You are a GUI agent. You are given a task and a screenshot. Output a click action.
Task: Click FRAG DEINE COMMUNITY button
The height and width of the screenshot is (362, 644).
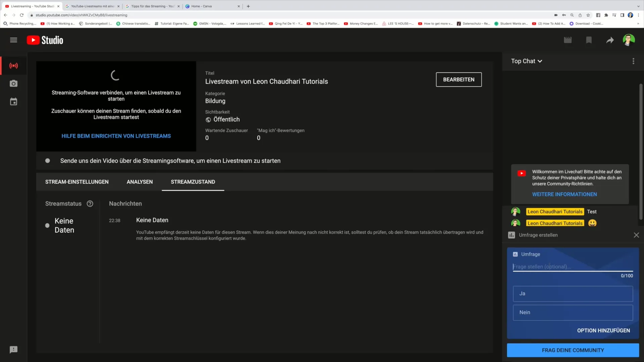click(573, 350)
